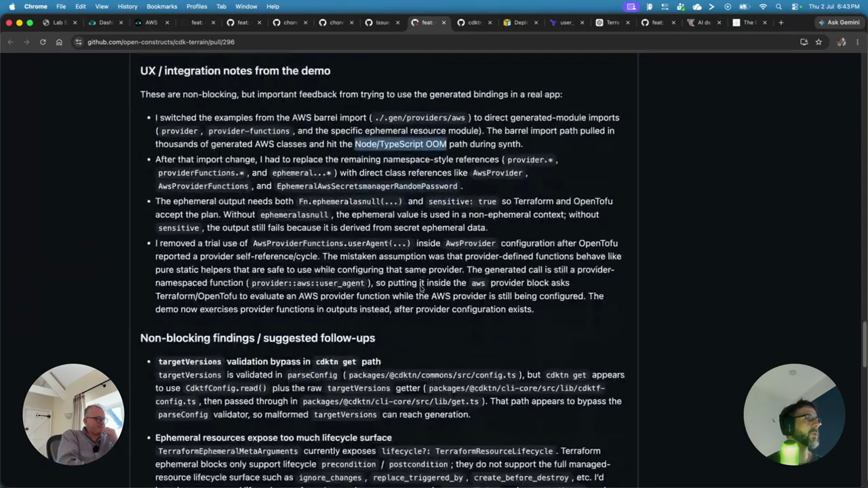
Task: Go to Chrome's home page
Action: coord(59,42)
